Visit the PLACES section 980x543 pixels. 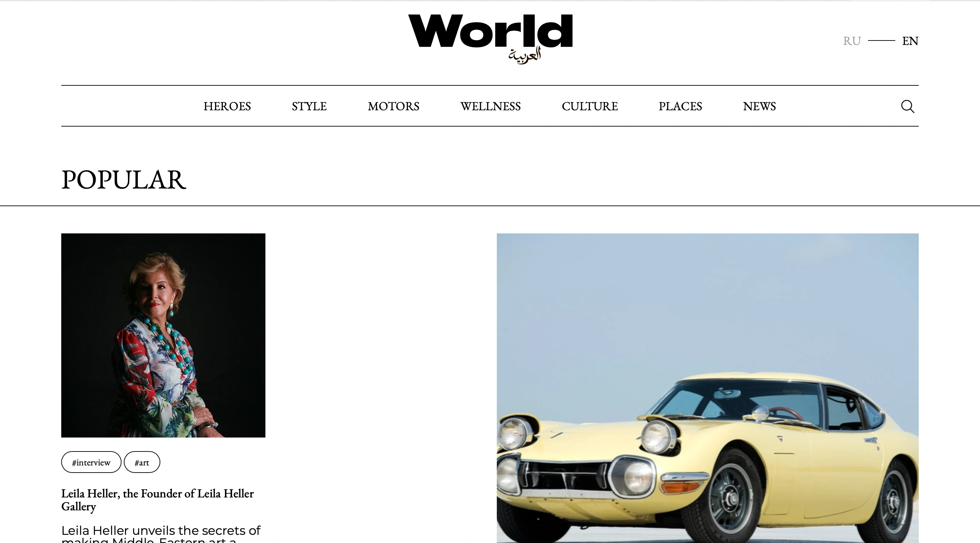pos(680,106)
